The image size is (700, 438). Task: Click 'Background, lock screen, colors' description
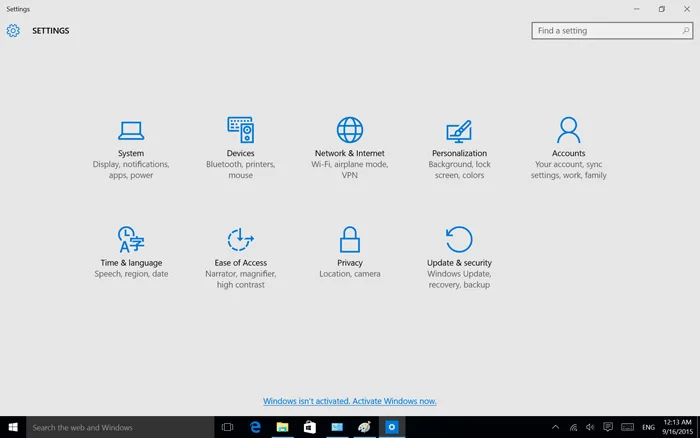[x=459, y=170]
